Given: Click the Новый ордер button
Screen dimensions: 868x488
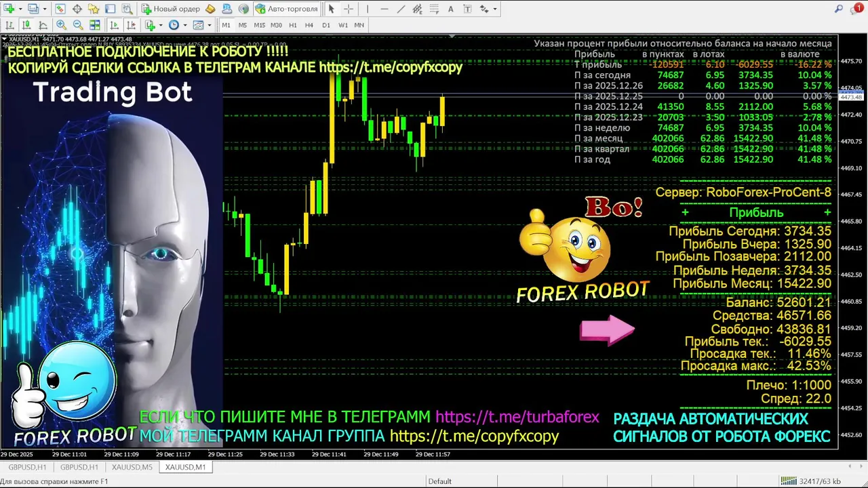Looking at the screenshot, I should click(x=170, y=9).
